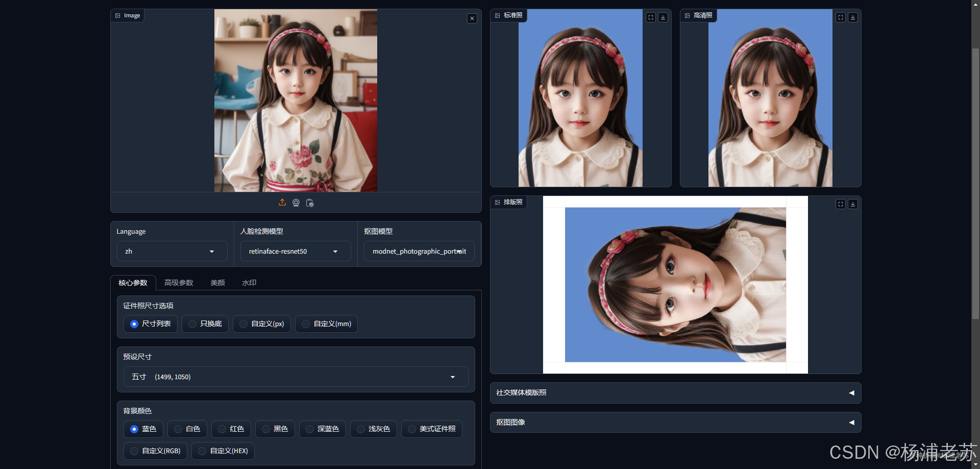Screen dimensions: 980x469
Task: Choose 红色 background color
Action: (x=231, y=429)
